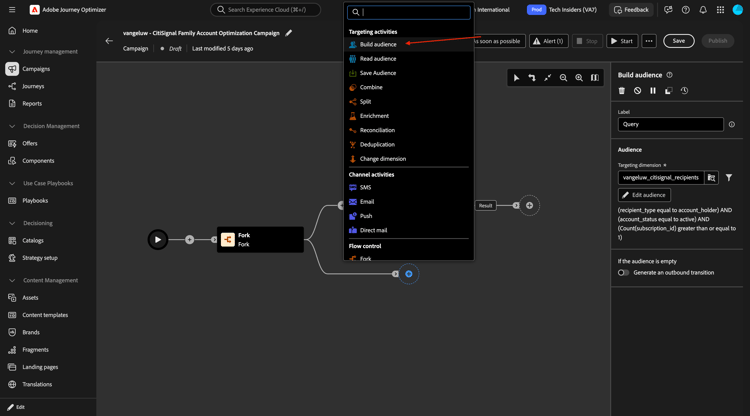Open the Alert (1) button
Viewport: 750px width, 416px height.
pyautogui.click(x=548, y=41)
